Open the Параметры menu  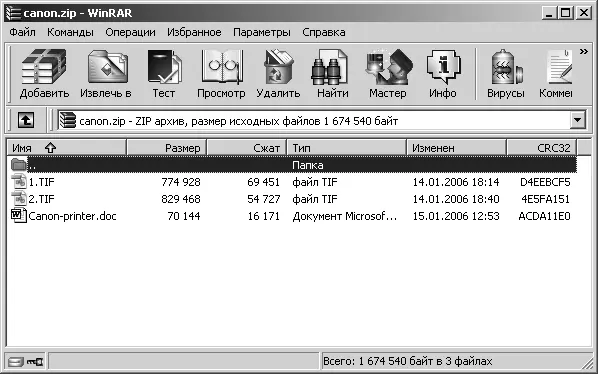[262, 32]
